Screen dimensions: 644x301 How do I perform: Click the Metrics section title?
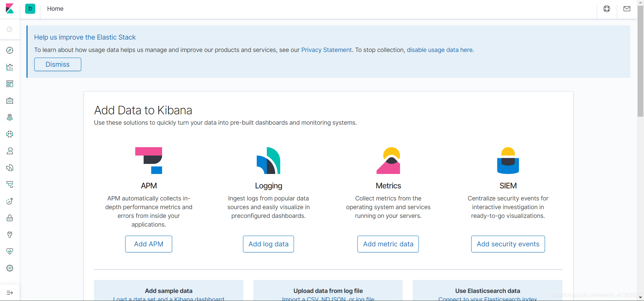[x=388, y=186]
